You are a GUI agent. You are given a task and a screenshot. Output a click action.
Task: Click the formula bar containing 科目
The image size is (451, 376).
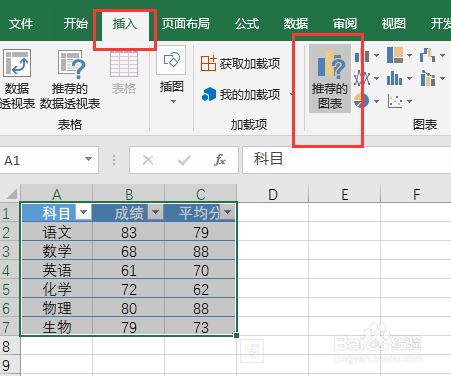(347, 160)
